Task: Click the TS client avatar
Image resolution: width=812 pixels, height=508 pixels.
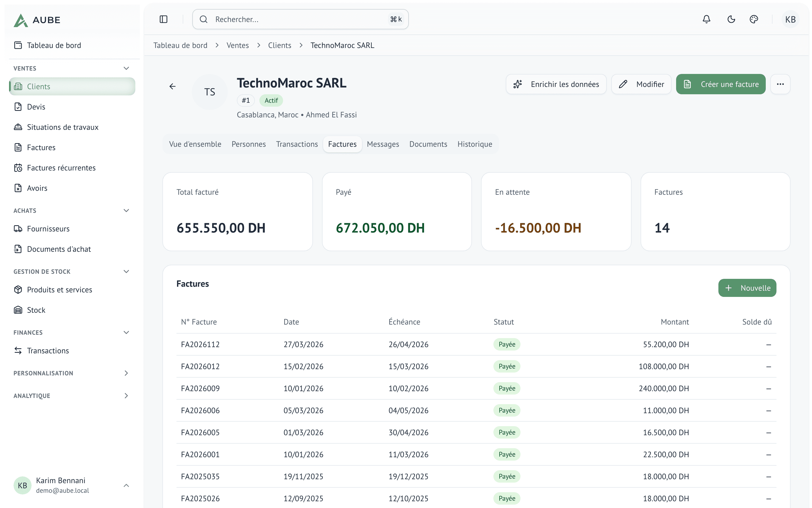Action: (210, 92)
